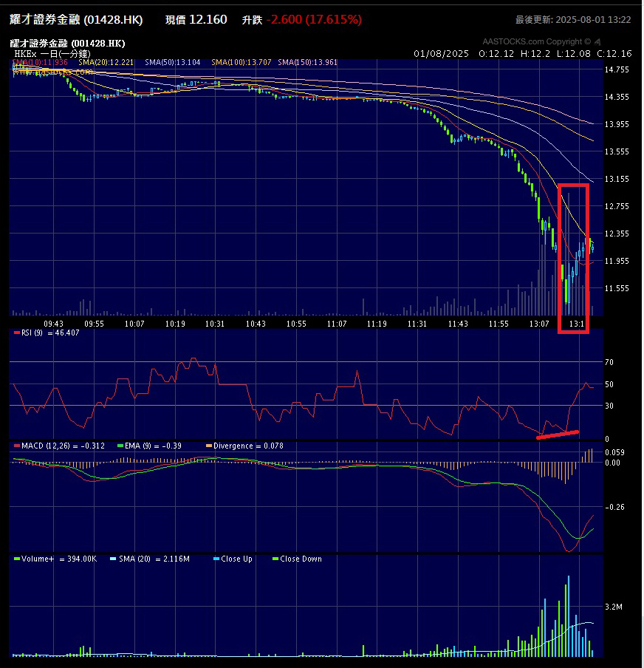Click the SMA(20):12.221 indicator label

pos(106,62)
